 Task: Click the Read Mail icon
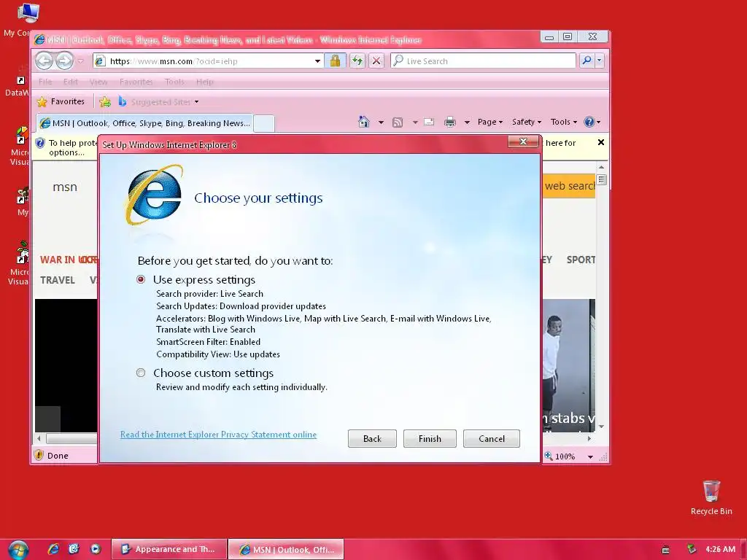[x=429, y=122]
